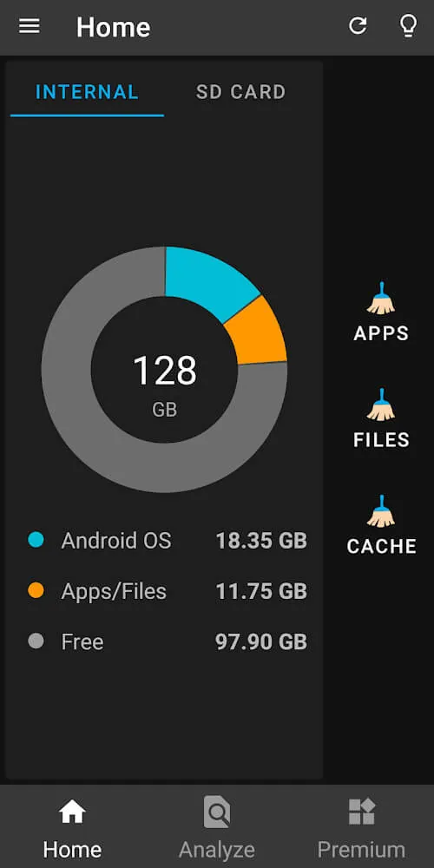The width and height of the screenshot is (434, 868).
Task: Open the hamburger navigation menu
Action: click(x=30, y=27)
